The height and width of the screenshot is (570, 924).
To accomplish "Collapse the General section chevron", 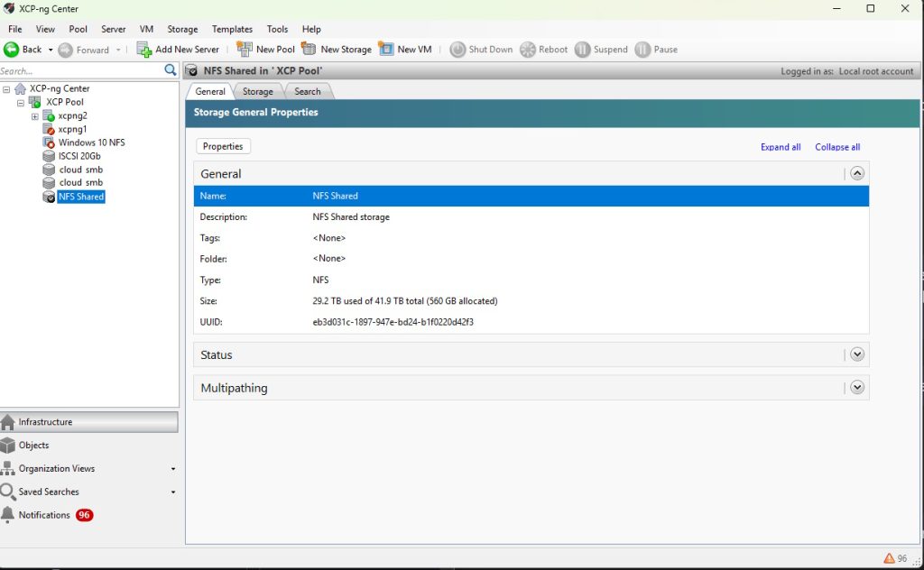I will pyautogui.click(x=857, y=173).
